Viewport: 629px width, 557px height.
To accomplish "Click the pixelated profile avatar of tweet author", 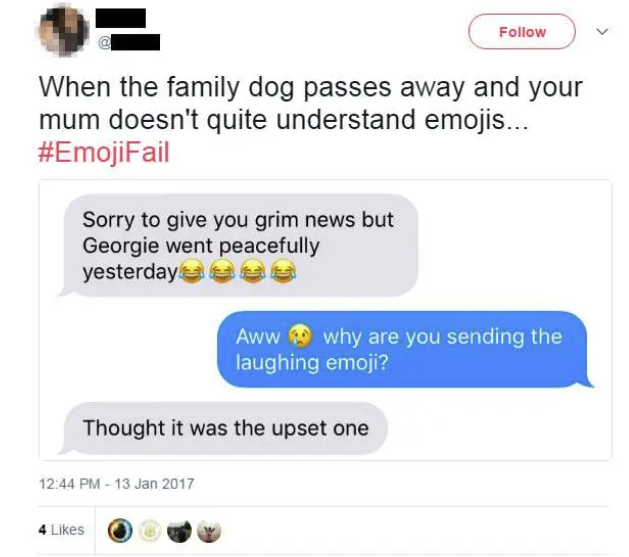I will 63,31.
